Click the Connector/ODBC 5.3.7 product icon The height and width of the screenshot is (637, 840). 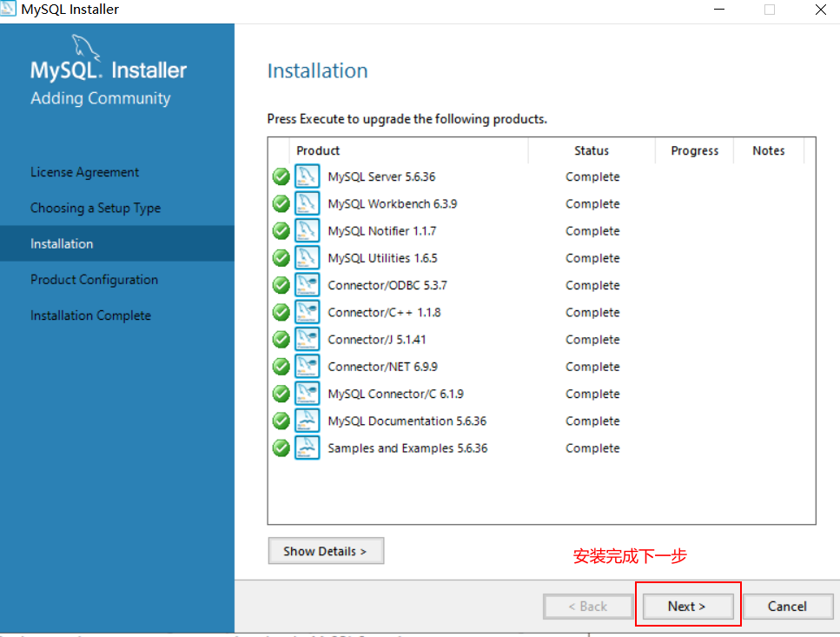pyautogui.click(x=308, y=285)
